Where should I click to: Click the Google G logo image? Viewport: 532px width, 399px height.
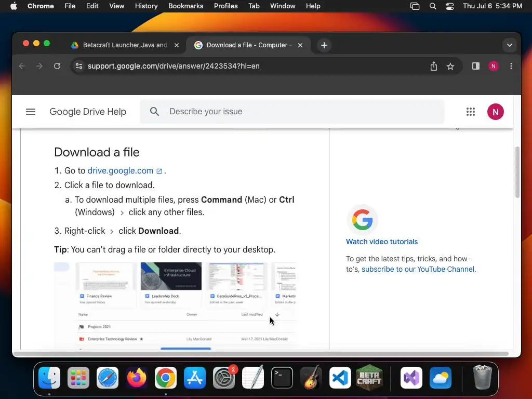click(x=362, y=220)
